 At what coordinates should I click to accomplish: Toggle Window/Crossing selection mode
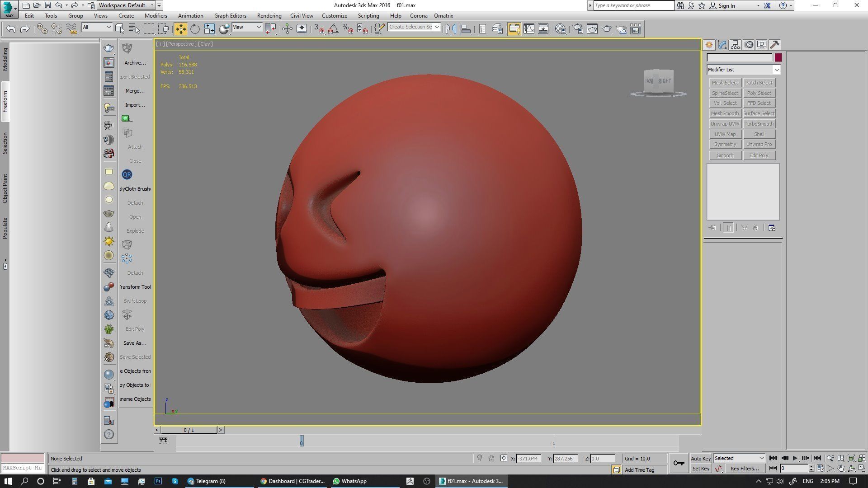164,29
